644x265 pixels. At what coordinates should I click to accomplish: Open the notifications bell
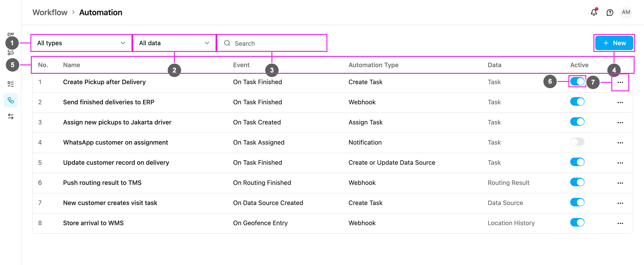(x=594, y=12)
